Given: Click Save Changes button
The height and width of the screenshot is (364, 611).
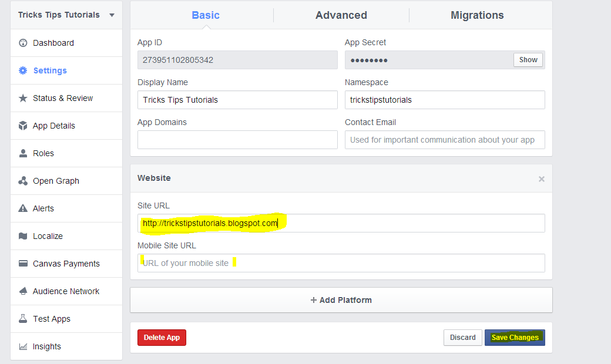Looking at the screenshot, I should click(x=515, y=338).
